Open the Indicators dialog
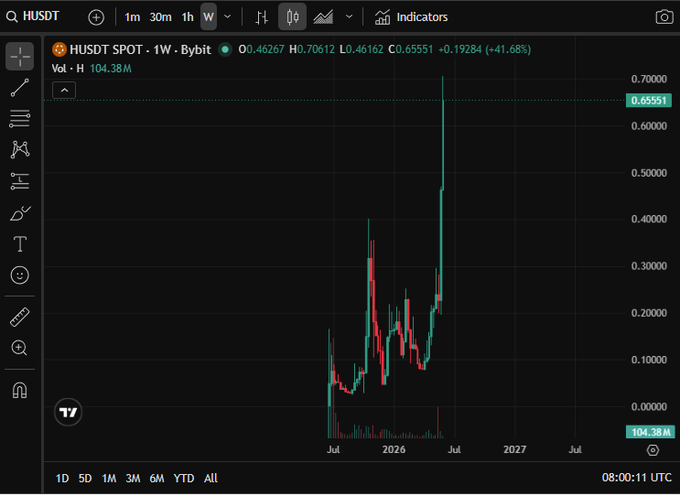 pyautogui.click(x=411, y=17)
